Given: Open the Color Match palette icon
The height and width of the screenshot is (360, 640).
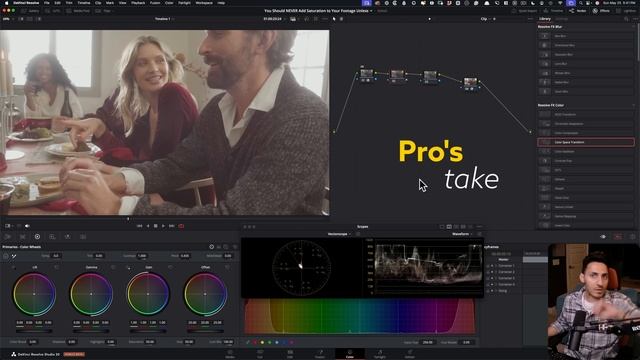Looking at the screenshot, I should tap(22, 236).
